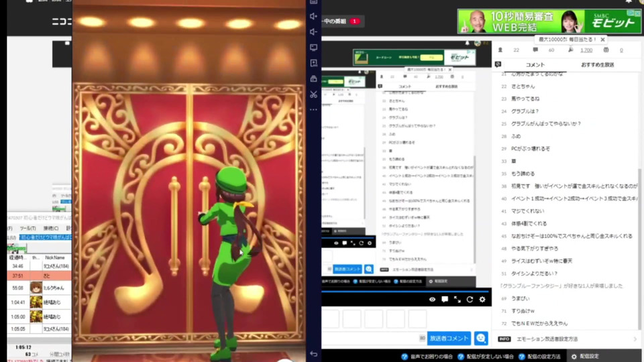
Task: Click the fullscreen expand icon on player bar
Action: pos(457,299)
